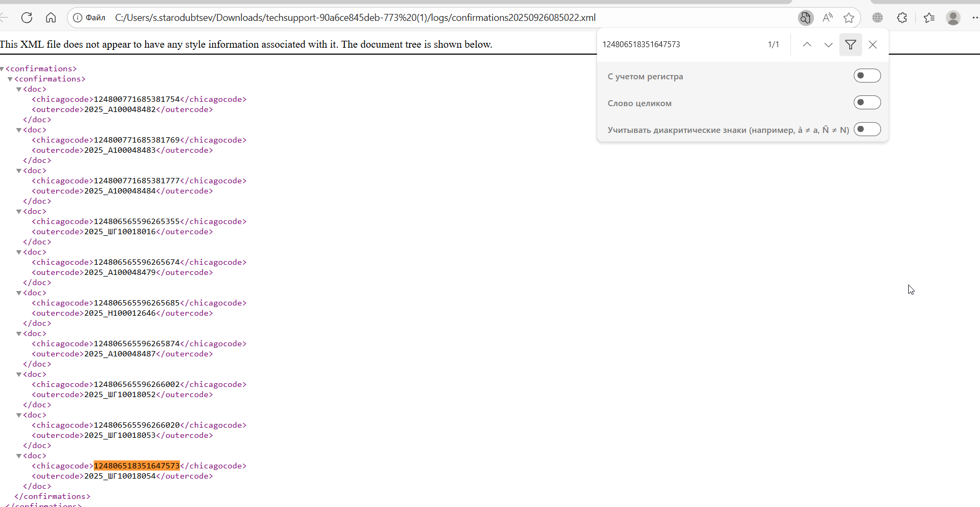Click outercode value 2025_H100012646
This screenshot has height=507, width=980.
120,313
